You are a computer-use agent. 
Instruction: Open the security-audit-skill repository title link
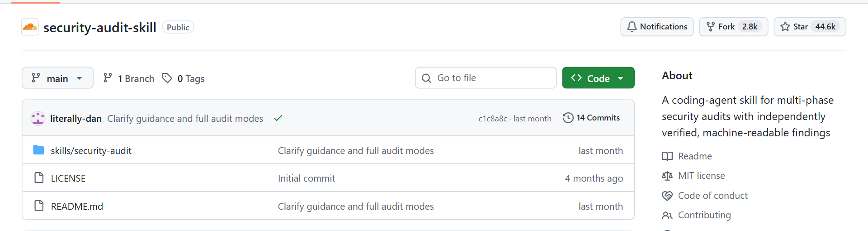click(100, 27)
